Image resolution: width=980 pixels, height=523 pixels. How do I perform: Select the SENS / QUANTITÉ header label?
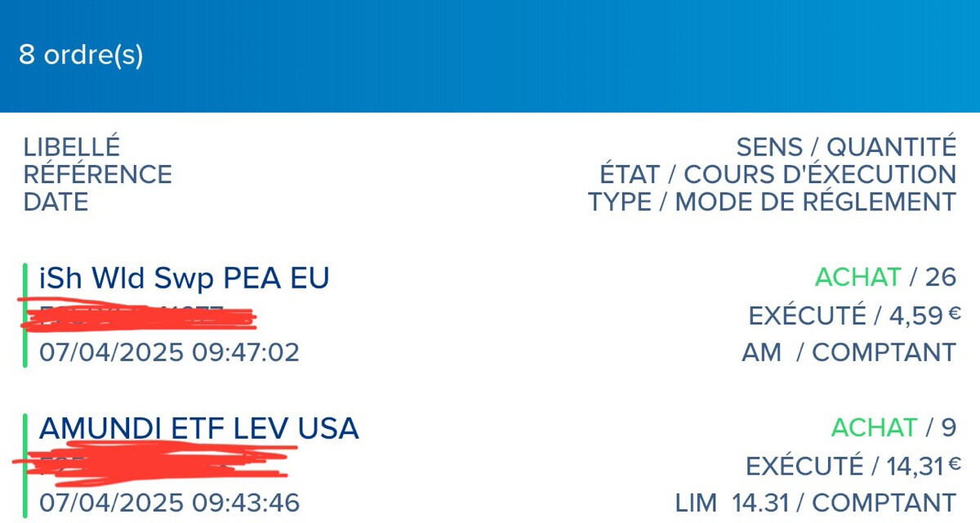[845, 147]
